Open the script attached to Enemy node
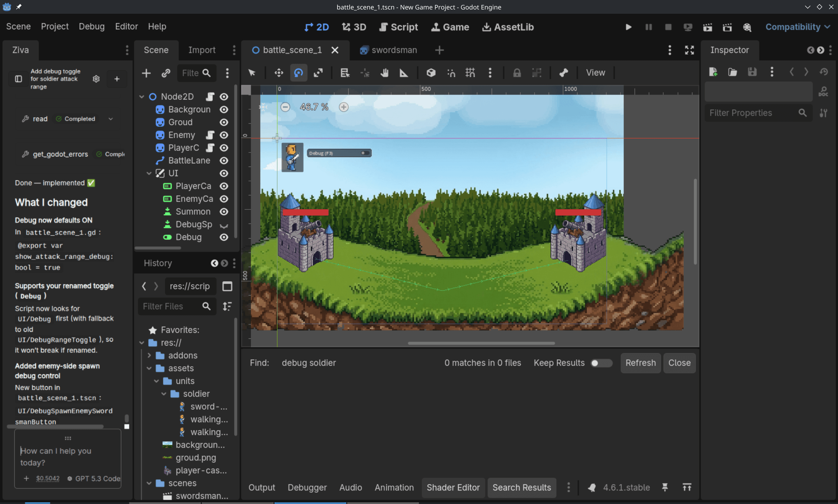Viewport: 838px width, 504px height. [210, 135]
